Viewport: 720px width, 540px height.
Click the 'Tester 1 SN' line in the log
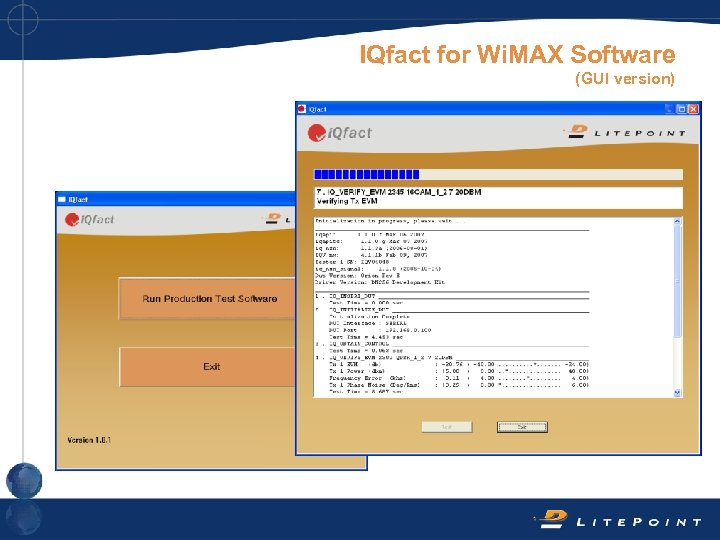click(x=352, y=262)
